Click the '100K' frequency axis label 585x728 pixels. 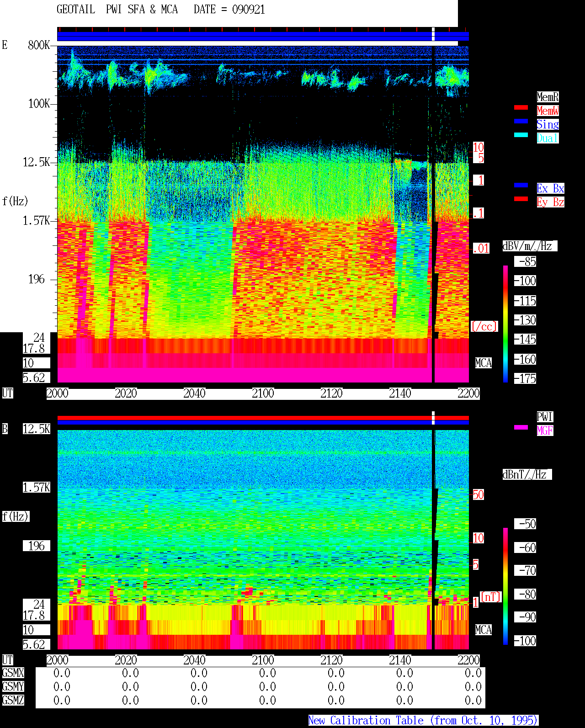coord(39,103)
